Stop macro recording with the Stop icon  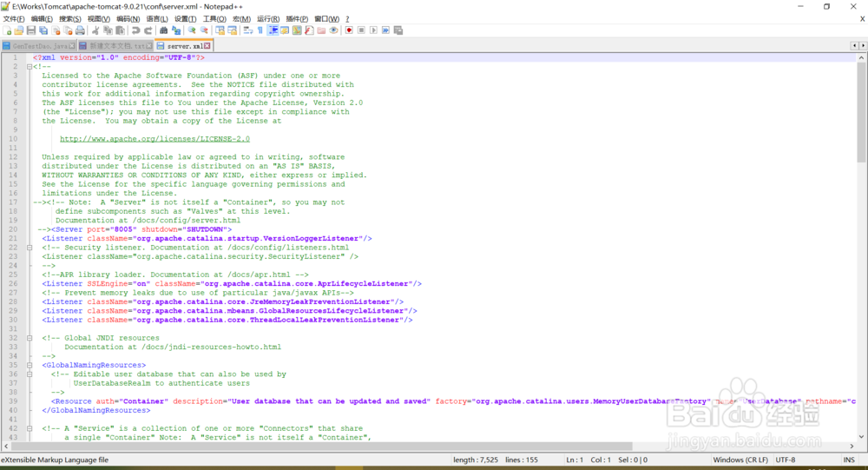(x=361, y=30)
